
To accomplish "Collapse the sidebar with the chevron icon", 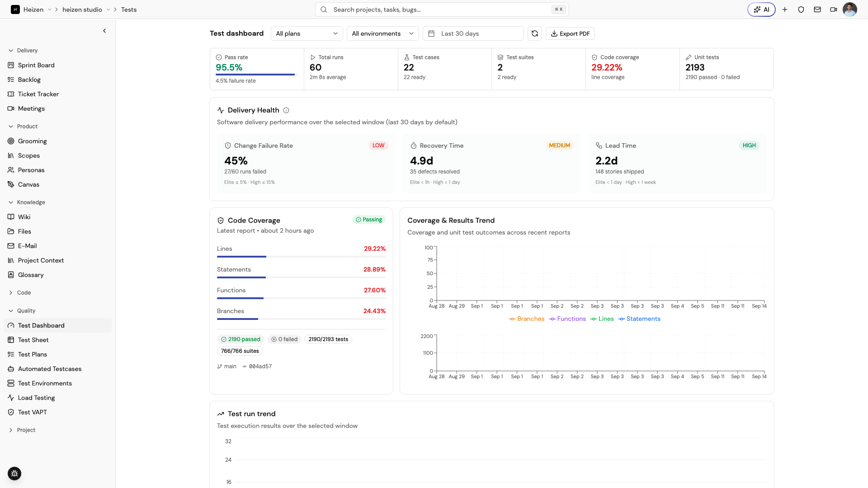I will (x=104, y=31).
